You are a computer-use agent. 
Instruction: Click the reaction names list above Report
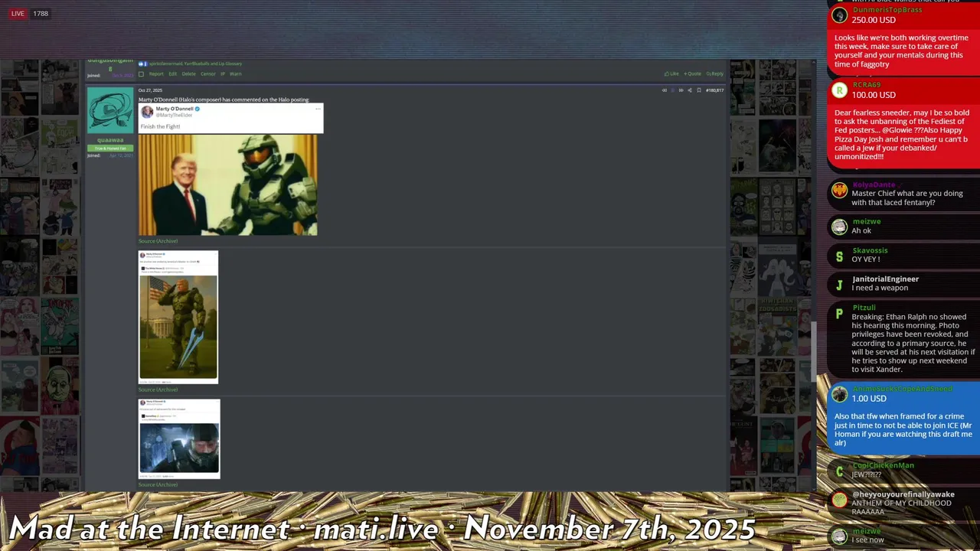click(195, 64)
